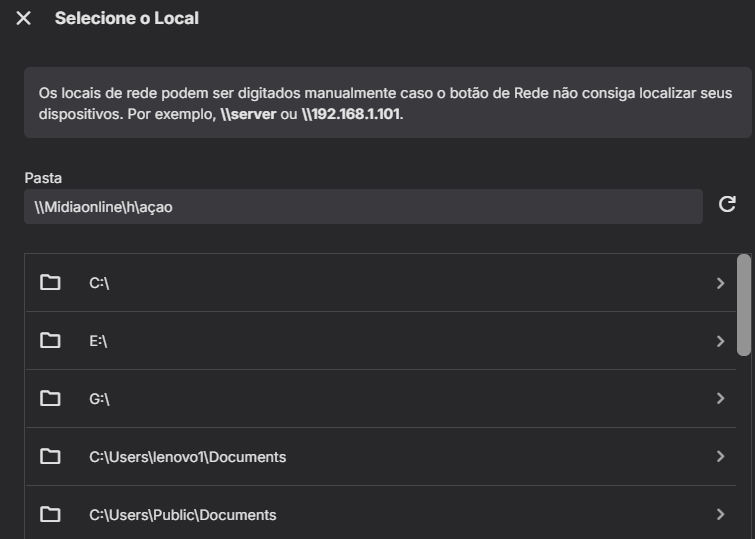Open chevron for C:\Users\Public\Documents
Viewport: 755px width, 539px height.
tap(720, 515)
